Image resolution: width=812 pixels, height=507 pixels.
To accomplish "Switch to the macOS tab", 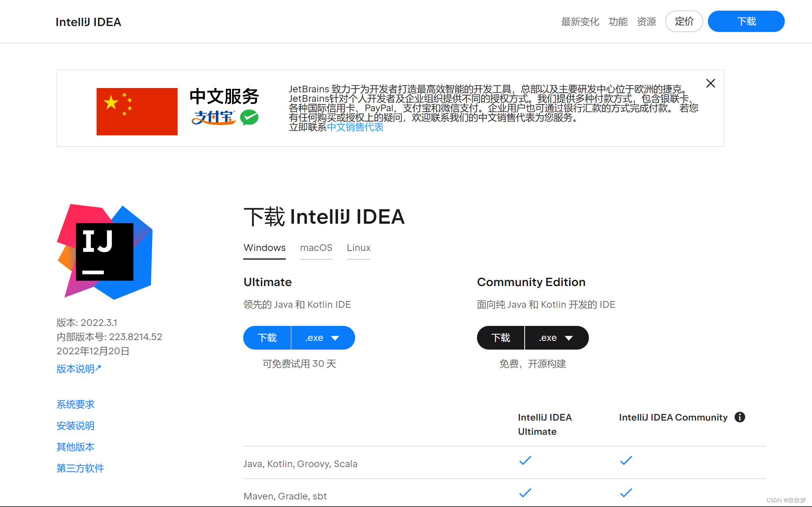I will [316, 248].
